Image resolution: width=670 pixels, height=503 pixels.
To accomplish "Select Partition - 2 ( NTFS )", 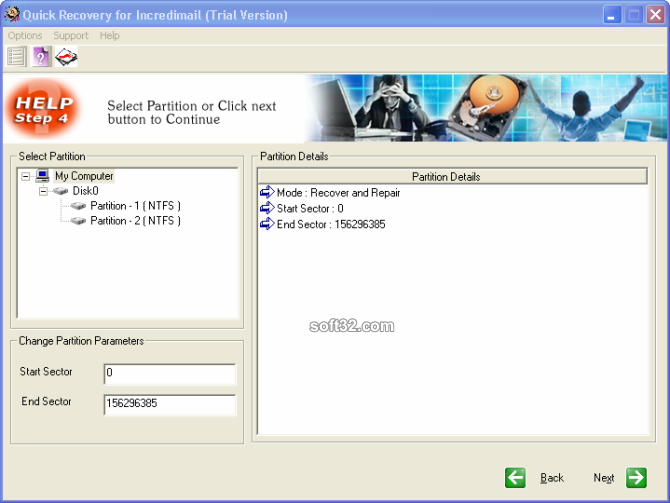I will (135, 221).
